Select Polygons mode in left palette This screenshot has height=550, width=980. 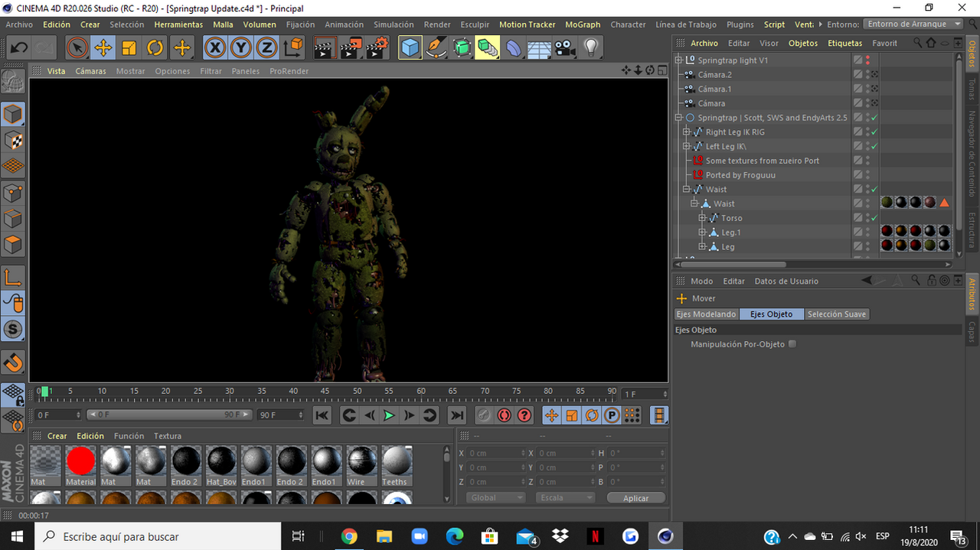[13, 245]
